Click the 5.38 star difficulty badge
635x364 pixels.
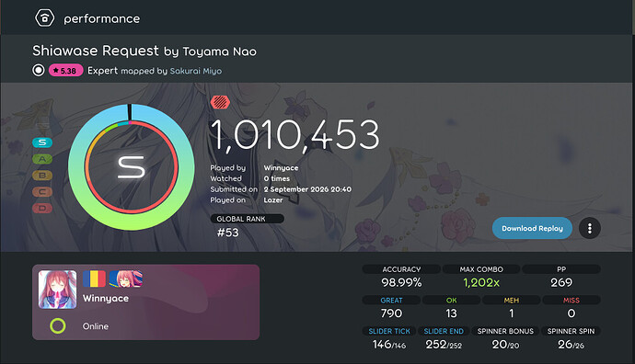[x=65, y=71]
